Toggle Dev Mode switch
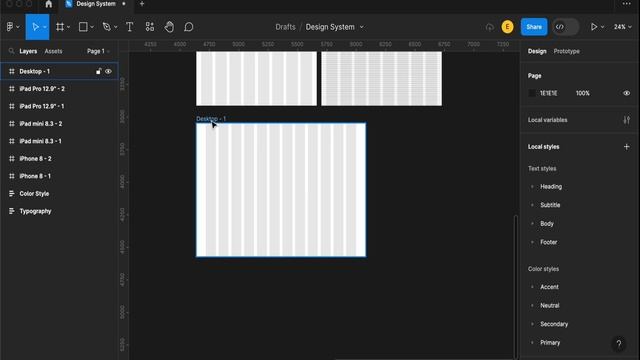Image resolution: width=640 pixels, height=360 pixels. coord(565,27)
